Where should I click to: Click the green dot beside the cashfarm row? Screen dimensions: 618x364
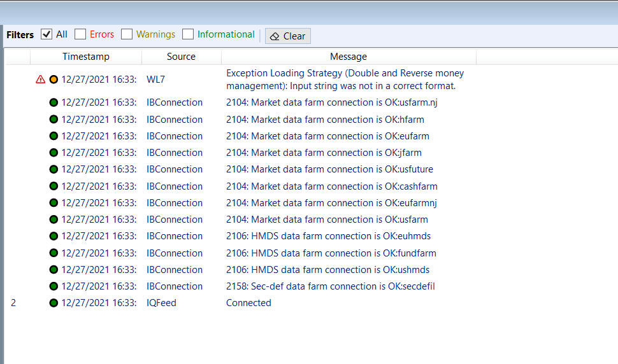(54, 186)
